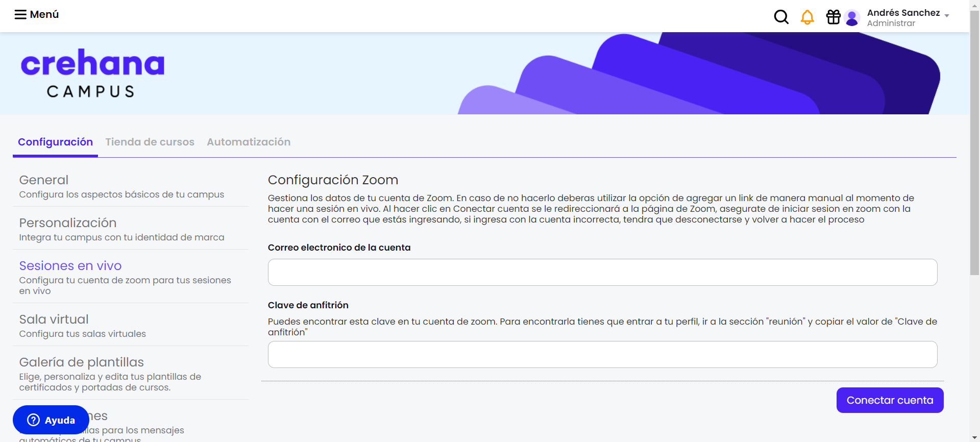Open the General settings section
The width and height of the screenshot is (980, 442).
coord(131,187)
